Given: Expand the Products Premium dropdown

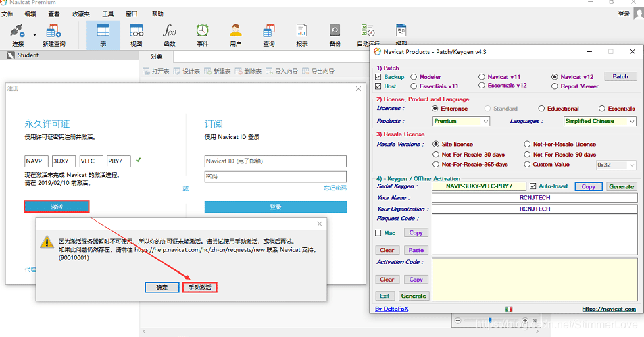Looking at the screenshot, I should [x=462, y=121].
